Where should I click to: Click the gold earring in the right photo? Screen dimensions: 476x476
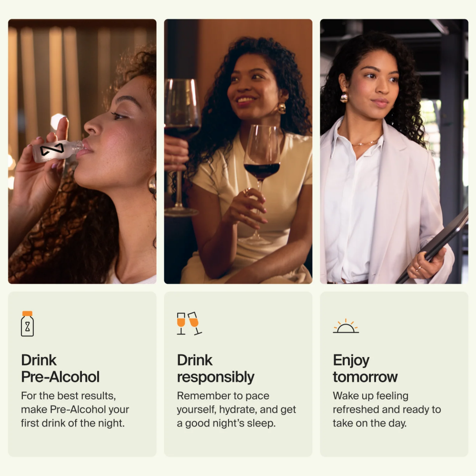click(344, 97)
